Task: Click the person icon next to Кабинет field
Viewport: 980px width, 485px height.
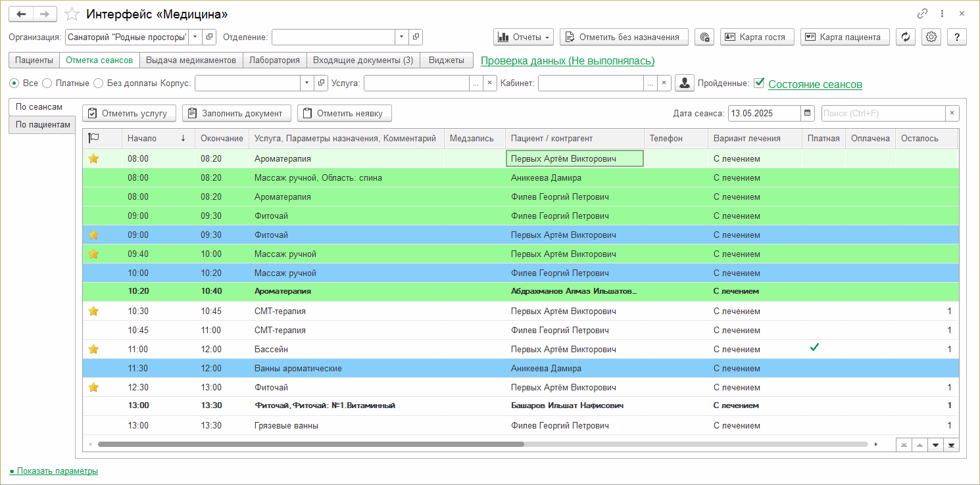Action: click(685, 83)
